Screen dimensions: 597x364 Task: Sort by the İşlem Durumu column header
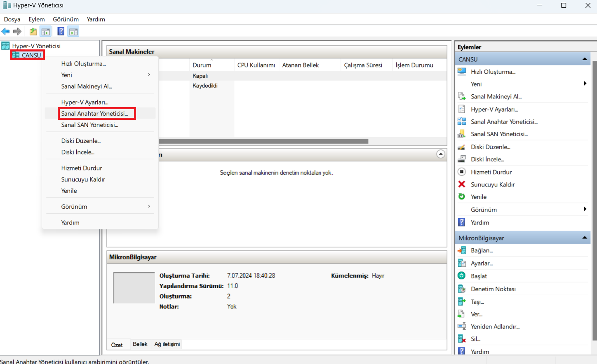click(419, 65)
